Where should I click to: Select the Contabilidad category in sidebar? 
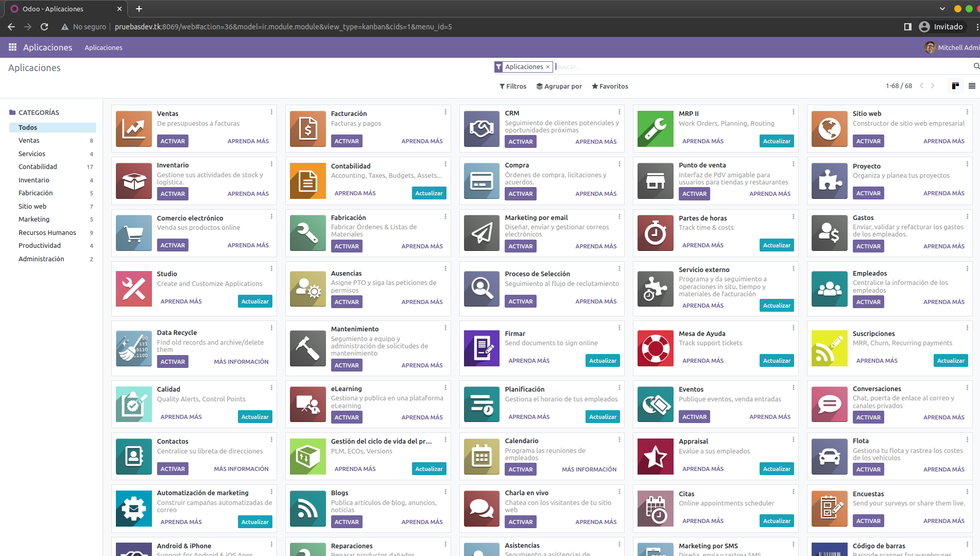click(x=38, y=166)
